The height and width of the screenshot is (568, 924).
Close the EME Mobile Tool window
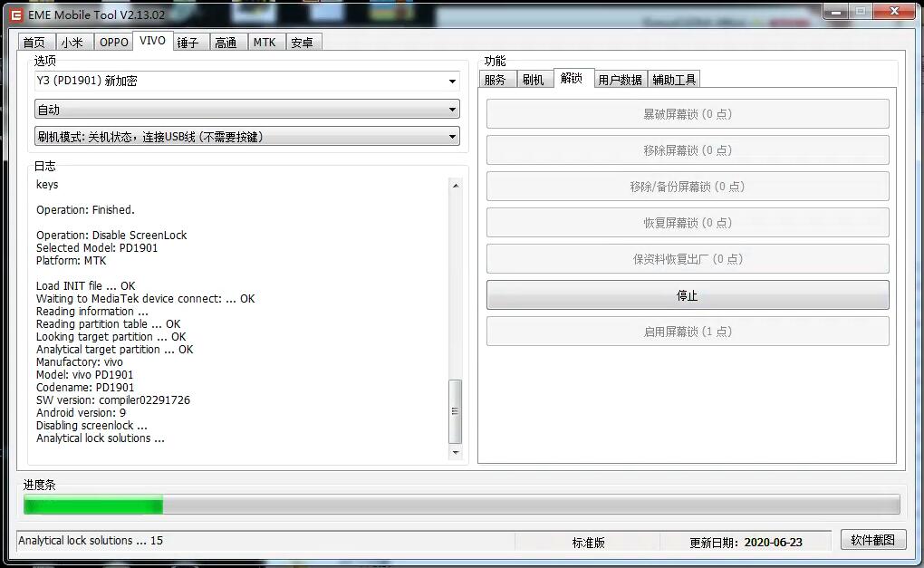[x=894, y=11]
